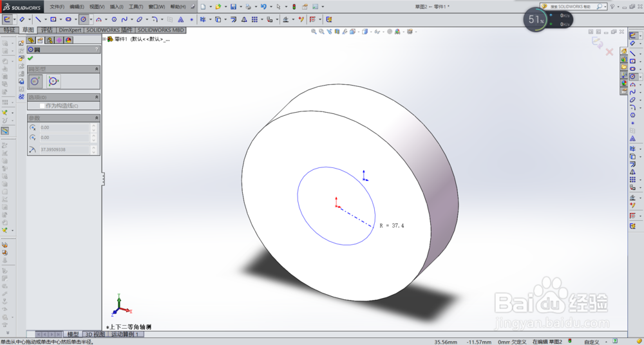Click the Zoom to Fit icon in view toolbar
Viewport: 644px width, 345px height.
click(314, 32)
